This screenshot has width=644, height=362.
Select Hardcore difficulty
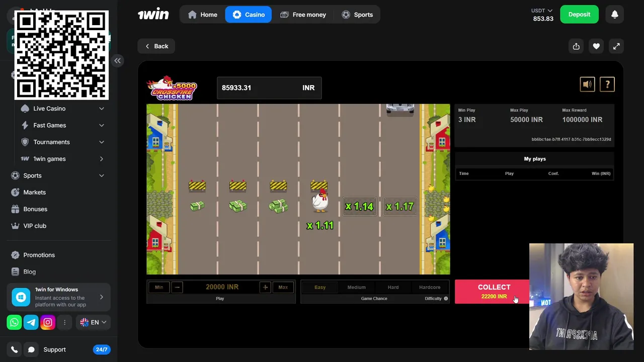(x=430, y=287)
